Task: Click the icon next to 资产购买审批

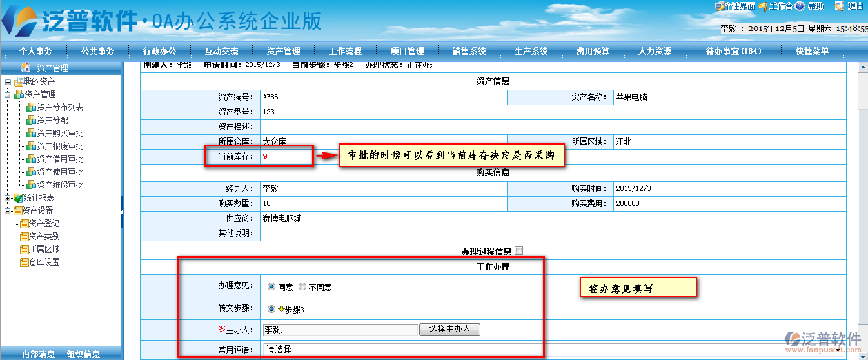Action: pos(32,134)
